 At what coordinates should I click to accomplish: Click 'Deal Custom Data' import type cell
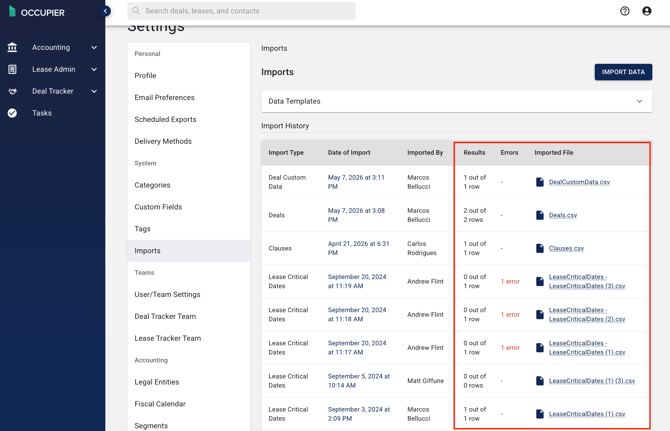pyautogui.click(x=287, y=182)
